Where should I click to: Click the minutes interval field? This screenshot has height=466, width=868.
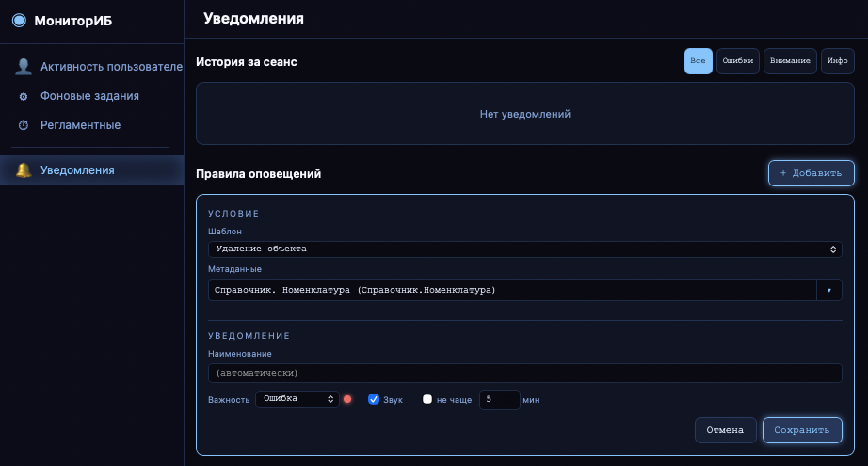pos(499,399)
